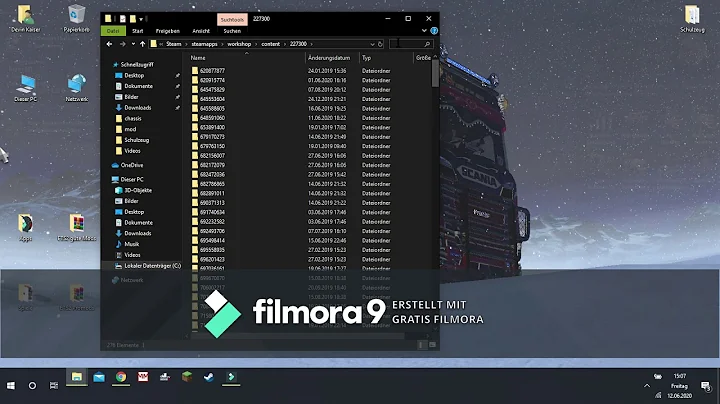
Task: Click the content breadcrumb segment
Action: pyautogui.click(x=270, y=44)
